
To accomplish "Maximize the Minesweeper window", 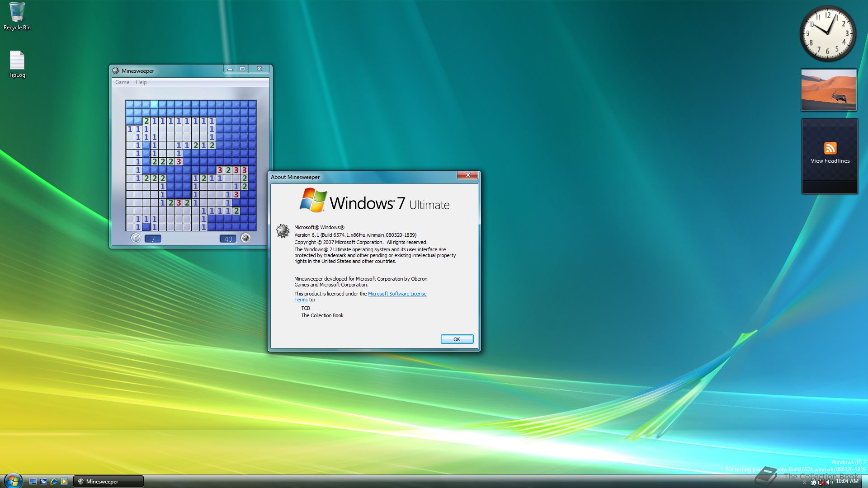I will point(242,69).
